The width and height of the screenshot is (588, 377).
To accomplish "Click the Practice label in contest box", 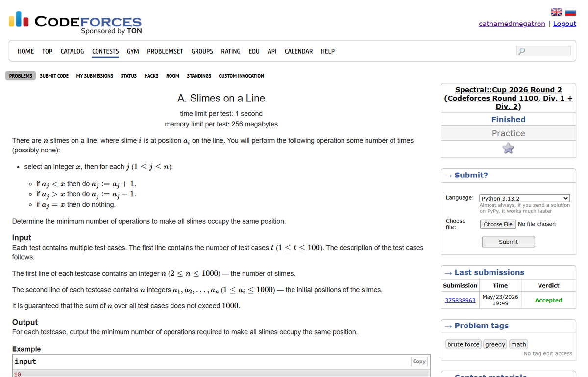I will tap(509, 133).
